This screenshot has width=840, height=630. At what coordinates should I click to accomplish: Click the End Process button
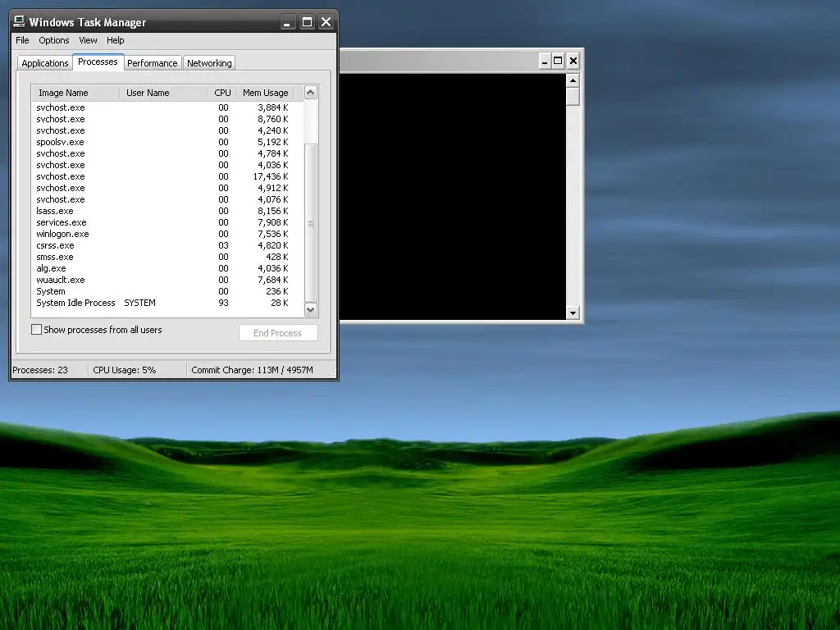(x=278, y=333)
